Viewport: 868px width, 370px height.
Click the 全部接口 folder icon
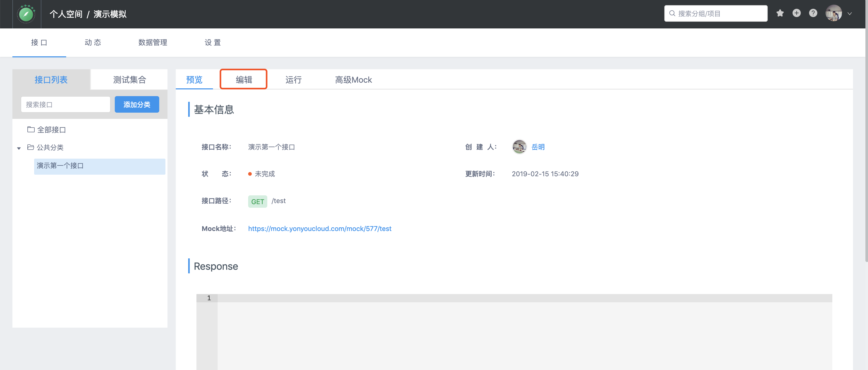point(31,130)
